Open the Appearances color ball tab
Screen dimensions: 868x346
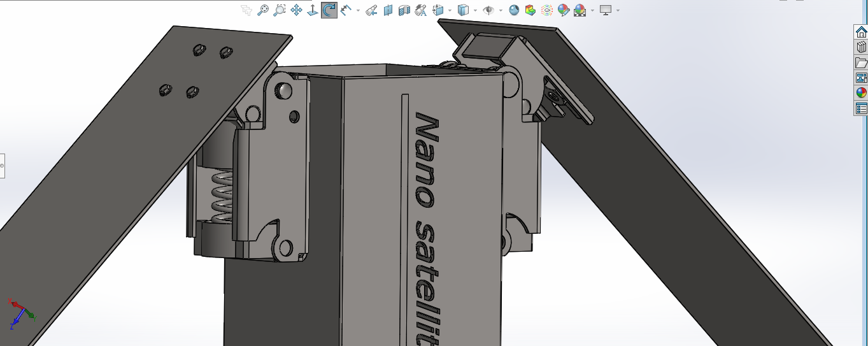[x=861, y=93]
